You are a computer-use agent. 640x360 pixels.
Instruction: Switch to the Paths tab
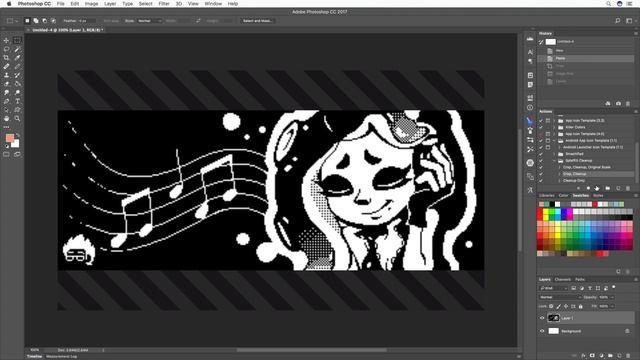[x=580, y=280]
